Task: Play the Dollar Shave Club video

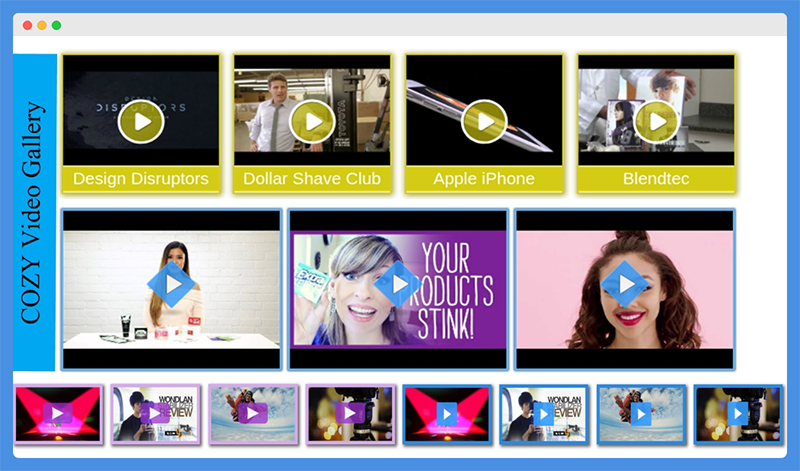Action: (x=312, y=122)
